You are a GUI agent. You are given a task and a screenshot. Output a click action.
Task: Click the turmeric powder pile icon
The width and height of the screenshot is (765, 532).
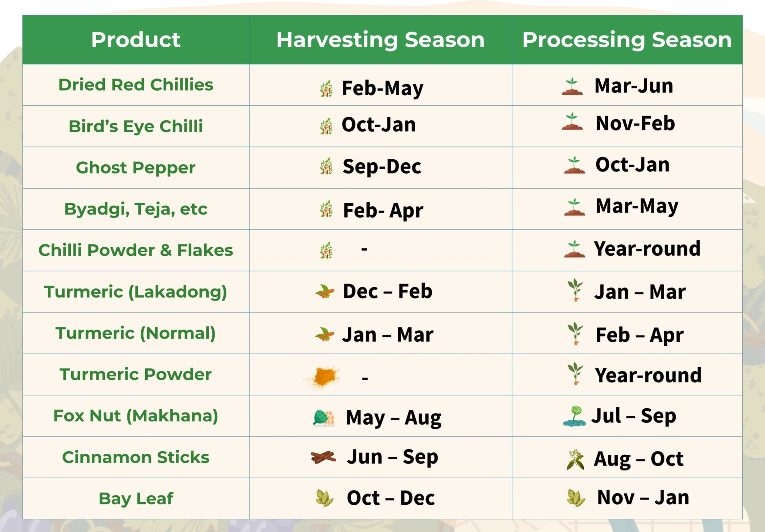coord(322,377)
